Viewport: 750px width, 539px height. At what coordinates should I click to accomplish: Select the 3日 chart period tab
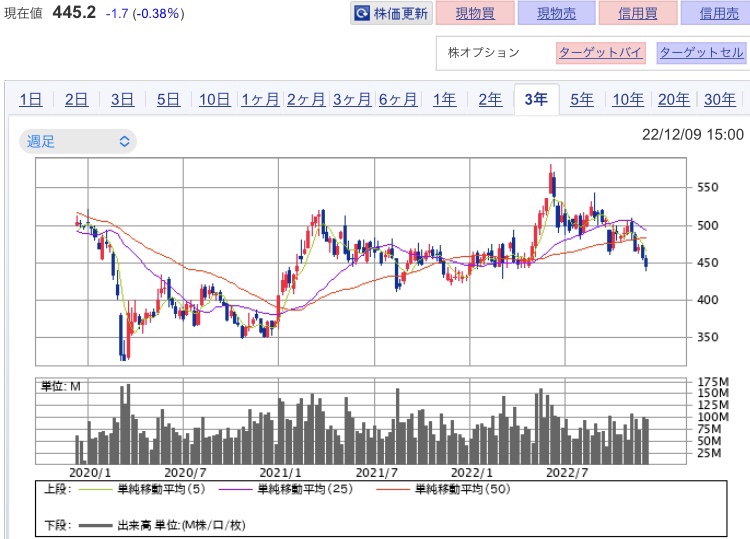122,99
